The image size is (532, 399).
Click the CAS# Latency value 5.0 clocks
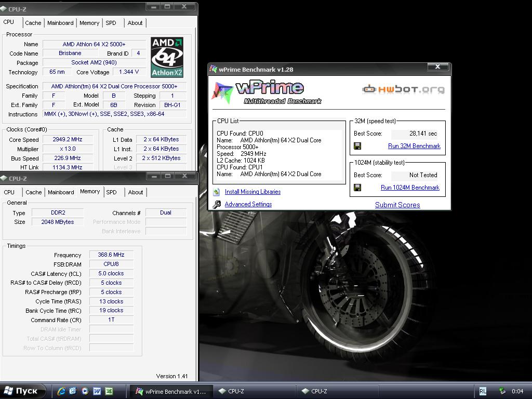[111, 273]
